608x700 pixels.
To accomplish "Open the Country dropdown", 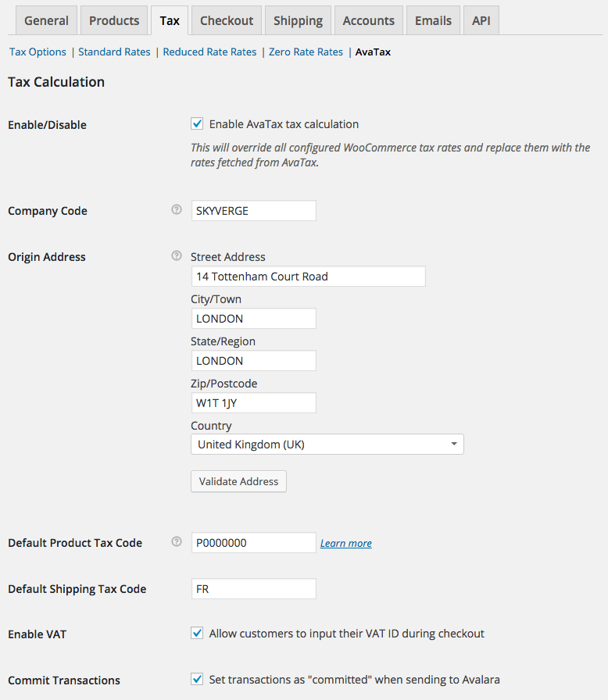I will (x=327, y=445).
